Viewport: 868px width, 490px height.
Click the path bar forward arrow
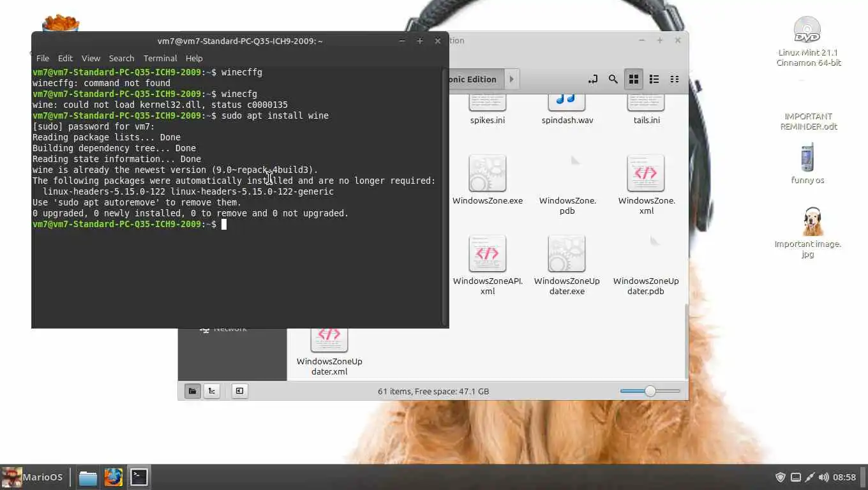pos(511,79)
